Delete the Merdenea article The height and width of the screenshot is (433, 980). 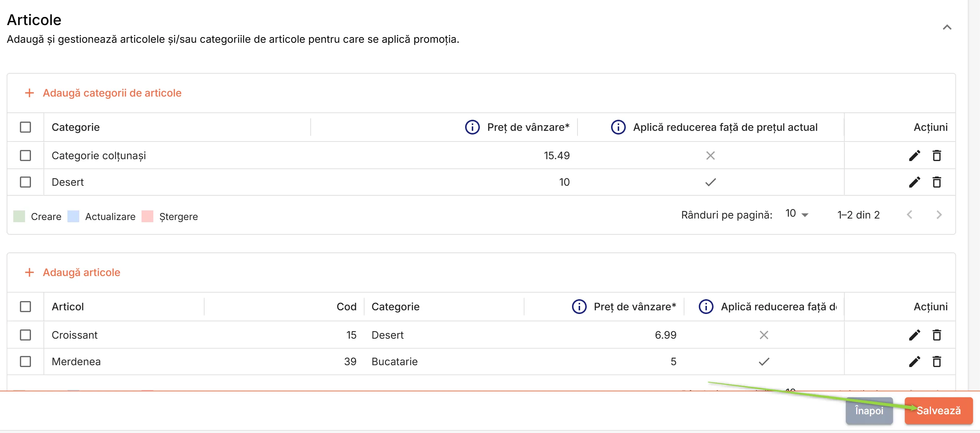(x=937, y=362)
